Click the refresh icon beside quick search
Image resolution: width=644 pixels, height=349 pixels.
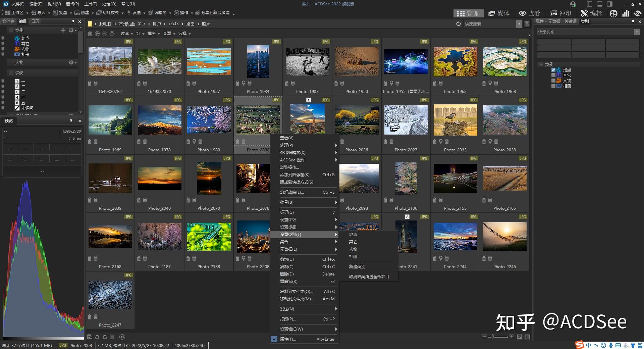459,24
